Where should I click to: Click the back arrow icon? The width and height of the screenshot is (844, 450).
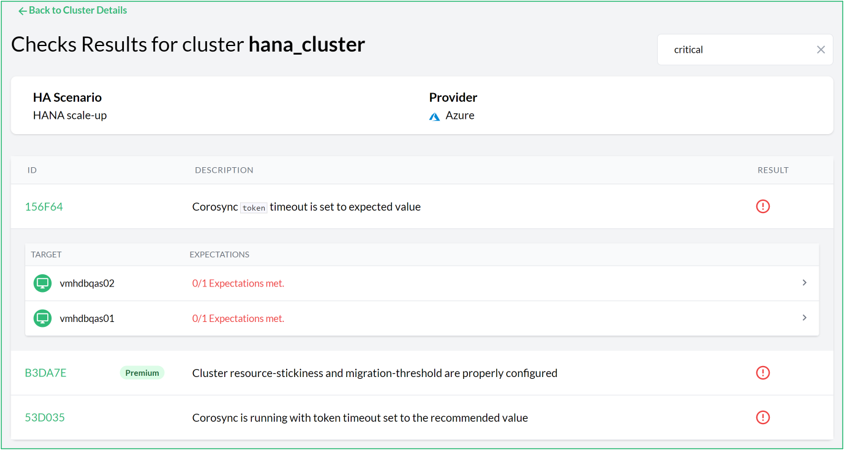coord(22,11)
